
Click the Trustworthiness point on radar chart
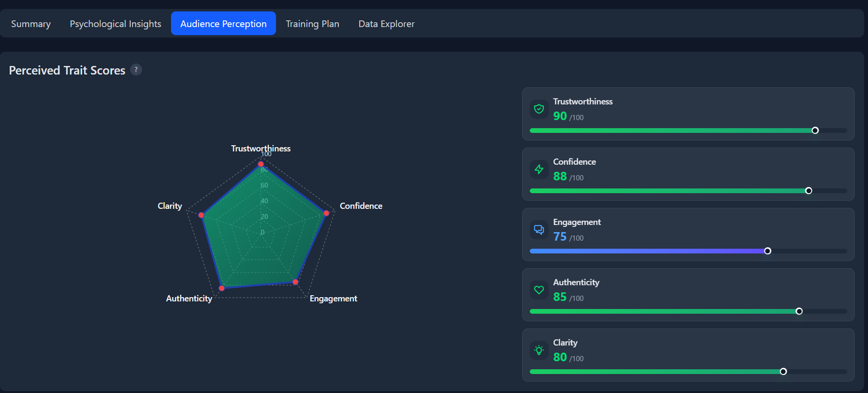(x=261, y=164)
